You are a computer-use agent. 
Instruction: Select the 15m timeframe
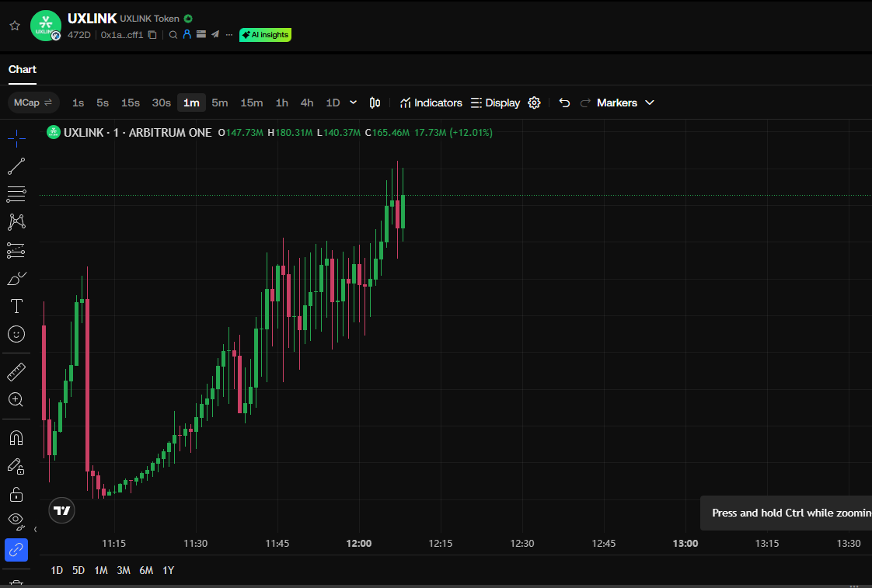[251, 103]
